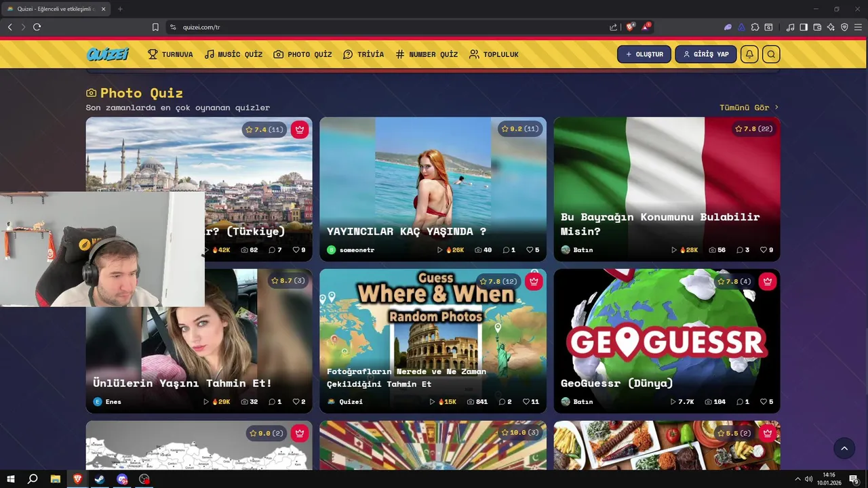Image resolution: width=868 pixels, height=488 pixels.
Task: Click the Oluştur create button
Action: pos(644,54)
